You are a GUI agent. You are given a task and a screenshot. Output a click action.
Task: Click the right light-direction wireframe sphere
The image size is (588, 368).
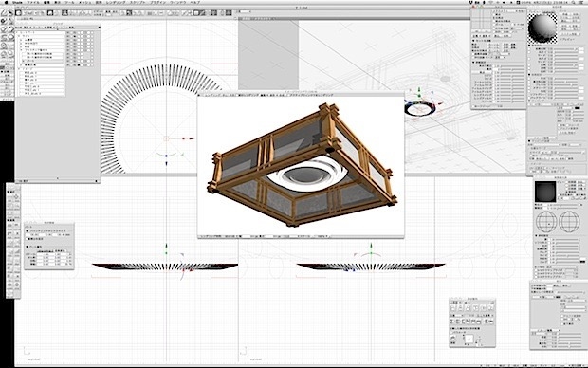pos(569,222)
